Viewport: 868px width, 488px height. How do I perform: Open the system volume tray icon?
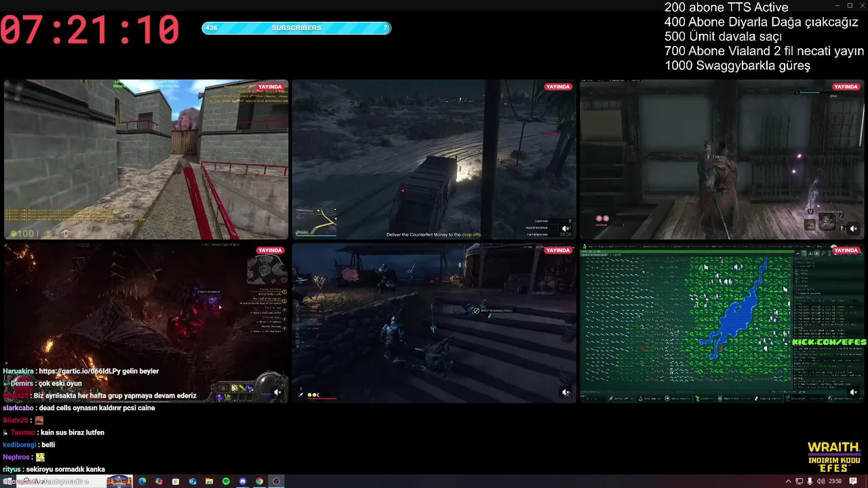click(x=821, y=481)
